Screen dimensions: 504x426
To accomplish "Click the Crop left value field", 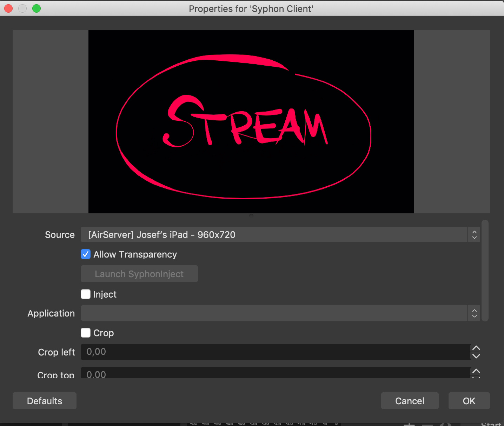I will [275, 352].
